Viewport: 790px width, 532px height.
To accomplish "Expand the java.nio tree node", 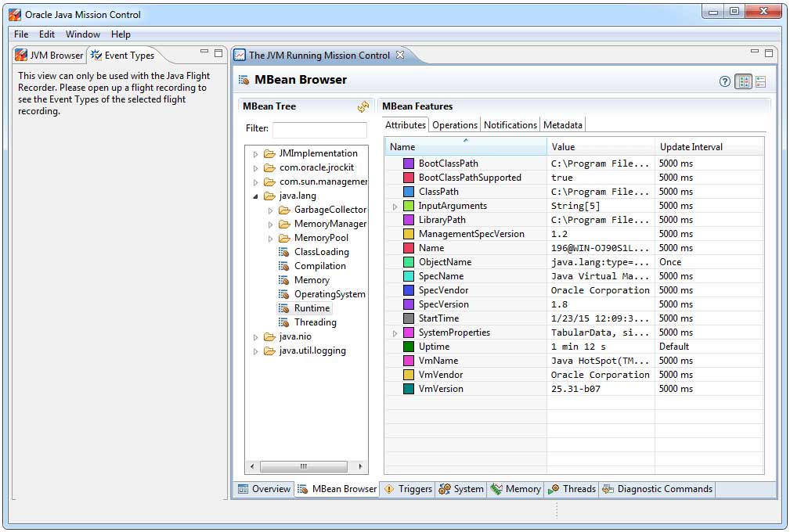I will pyautogui.click(x=255, y=337).
